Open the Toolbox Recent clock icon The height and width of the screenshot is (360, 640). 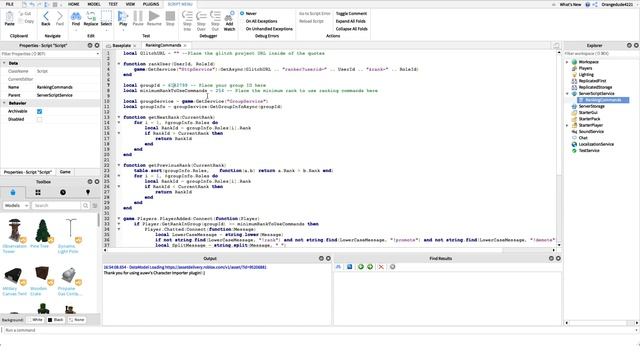coord(63,192)
